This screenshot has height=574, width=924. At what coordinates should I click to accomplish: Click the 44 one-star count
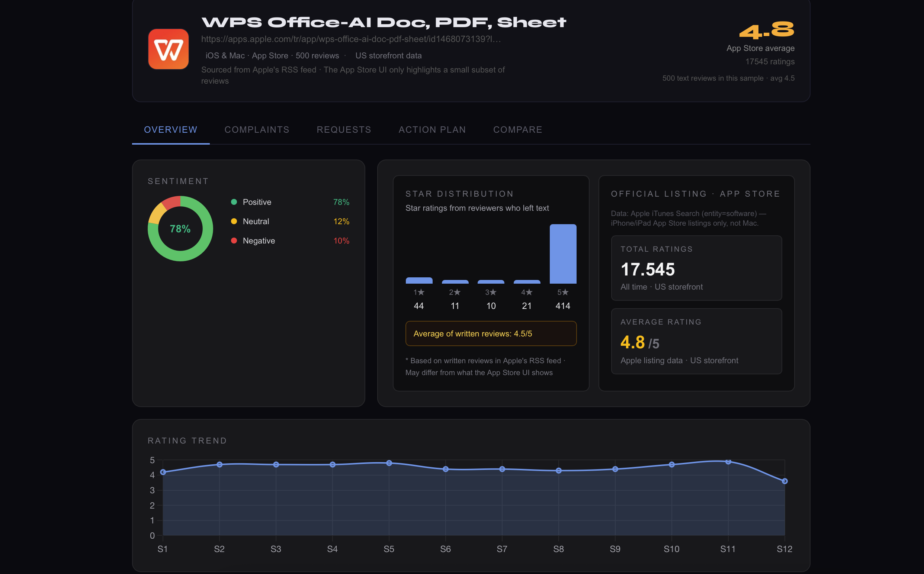click(x=419, y=306)
